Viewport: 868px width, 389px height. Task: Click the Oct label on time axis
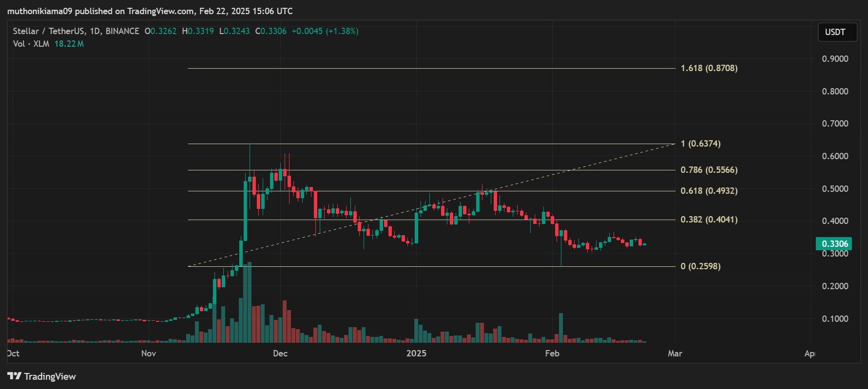pyautogui.click(x=13, y=353)
